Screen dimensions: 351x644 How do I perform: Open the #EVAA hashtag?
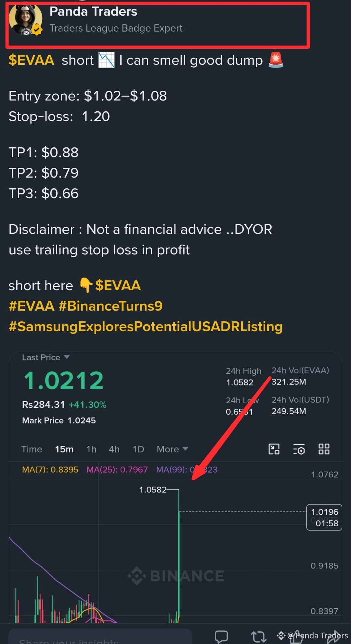coord(32,306)
